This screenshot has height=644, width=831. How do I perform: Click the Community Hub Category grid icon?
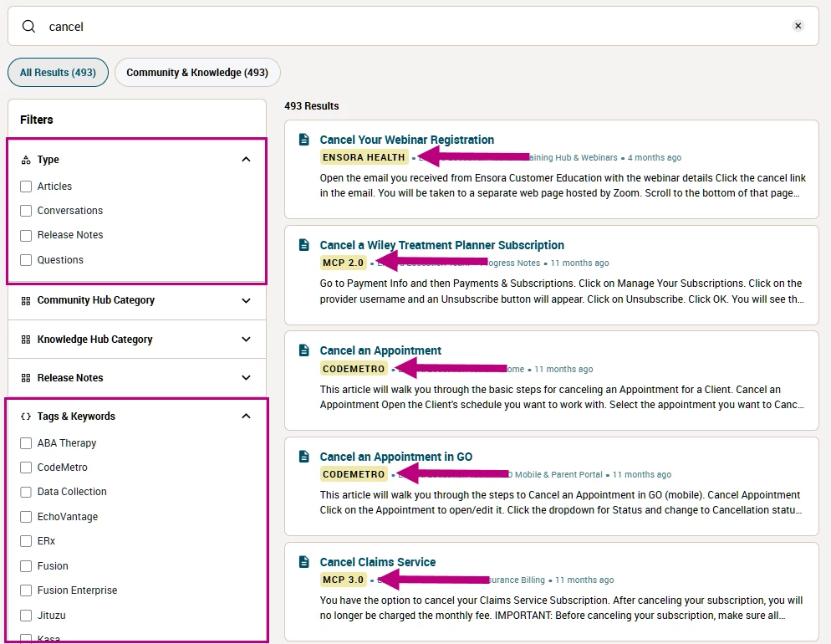click(25, 300)
